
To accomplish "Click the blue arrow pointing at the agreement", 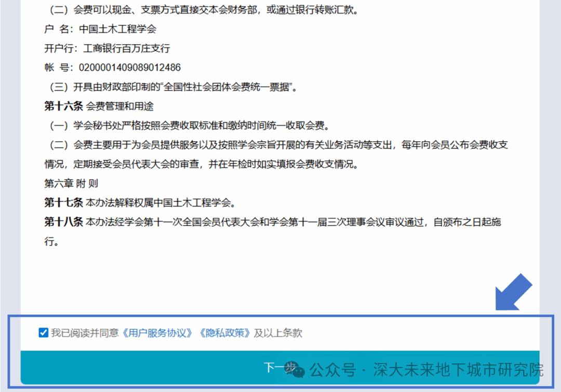I will 514,292.
